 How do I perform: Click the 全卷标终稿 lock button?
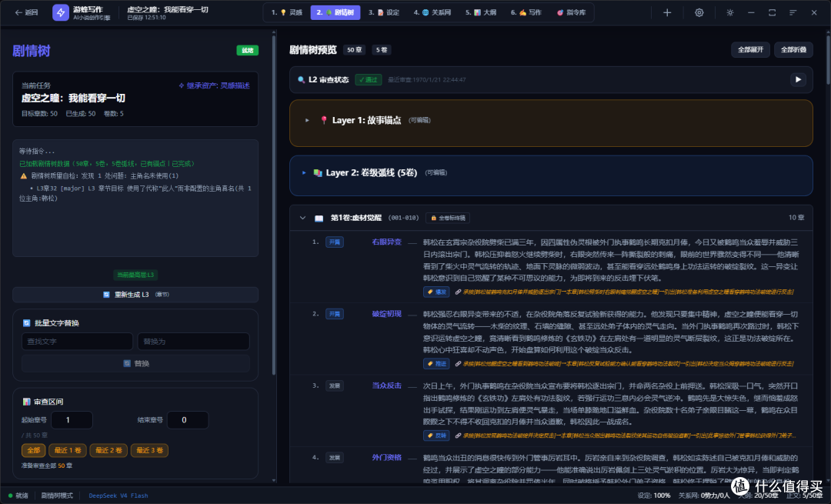pyautogui.click(x=449, y=218)
